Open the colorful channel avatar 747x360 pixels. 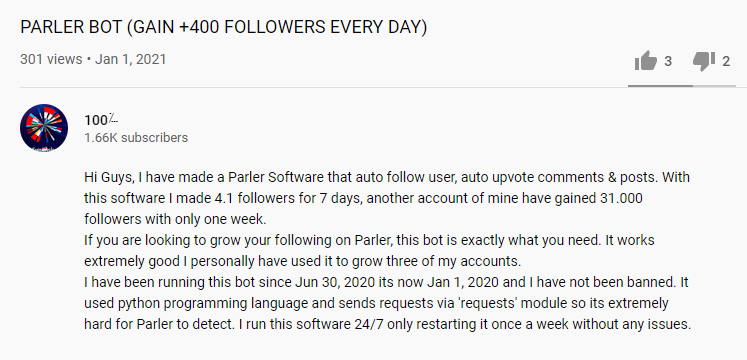click(44, 128)
